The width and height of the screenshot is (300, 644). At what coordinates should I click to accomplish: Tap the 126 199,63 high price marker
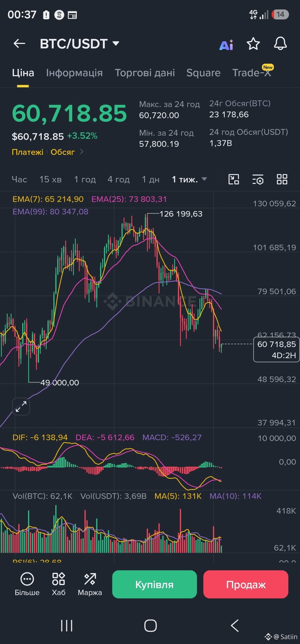pyautogui.click(x=181, y=214)
